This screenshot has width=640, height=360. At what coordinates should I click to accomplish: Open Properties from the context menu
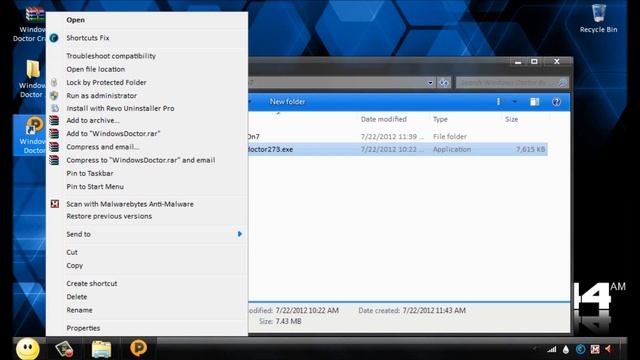click(x=146, y=328)
